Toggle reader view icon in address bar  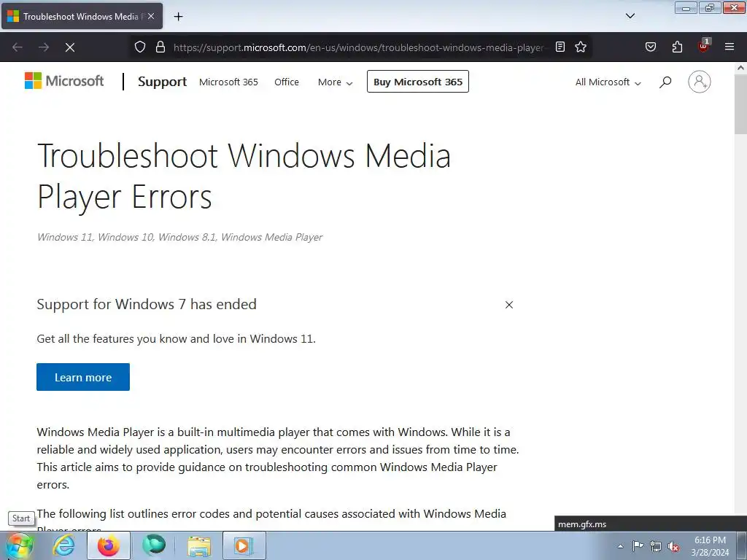pos(560,47)
